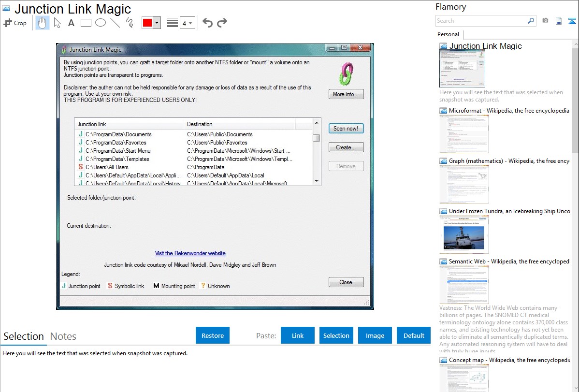This screenshot has height=392, width=579.
Task: Click the Junction Link Magic snapshot's globe icon
Action: coord(443,46)
